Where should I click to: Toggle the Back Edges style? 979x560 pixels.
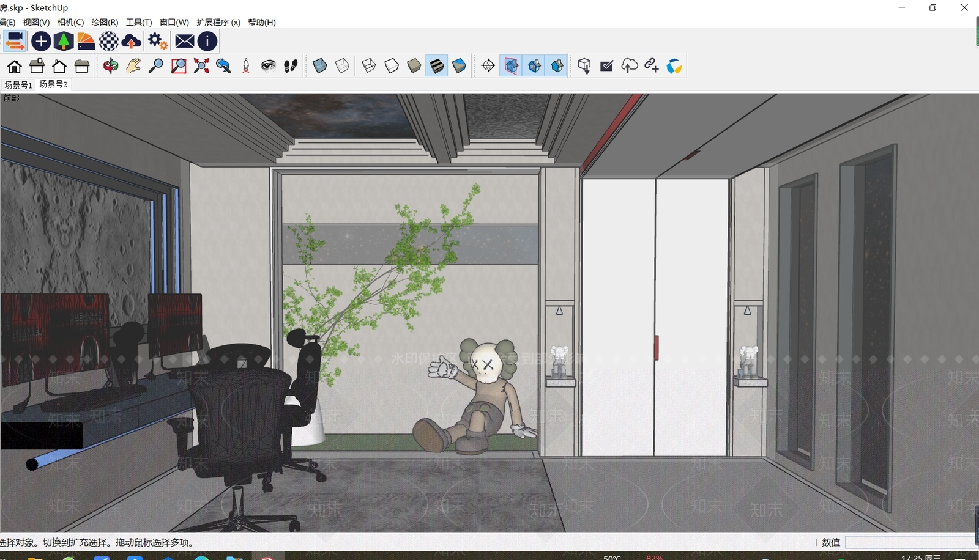tap(343, 66)
